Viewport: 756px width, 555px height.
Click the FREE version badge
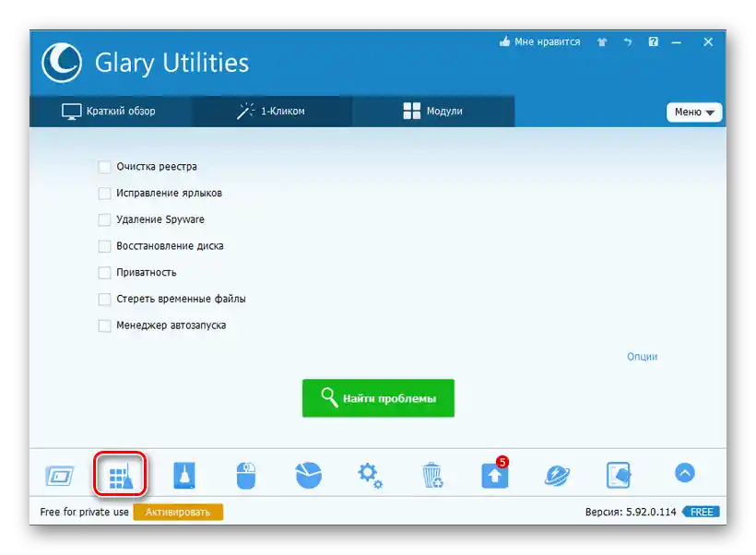click(x=701, y=512)
